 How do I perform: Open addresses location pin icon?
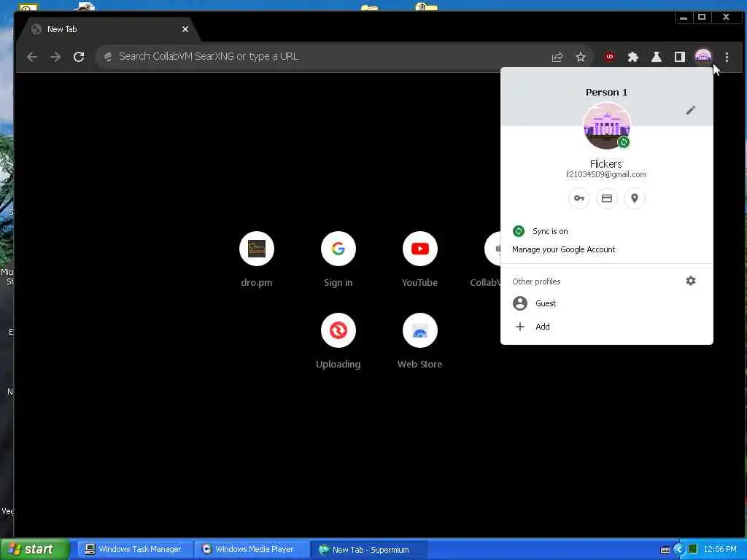coord(634,198)
